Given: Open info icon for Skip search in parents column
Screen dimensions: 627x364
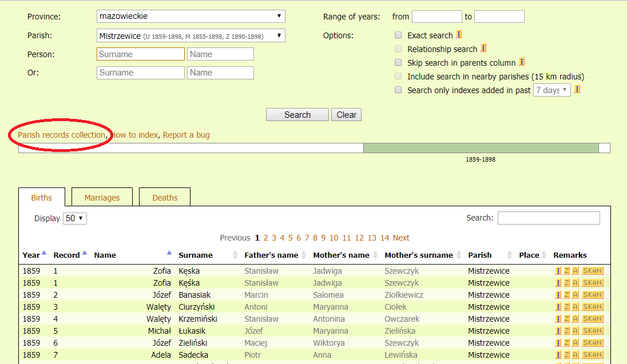Looking at the screenshot, I should [522, 62].
